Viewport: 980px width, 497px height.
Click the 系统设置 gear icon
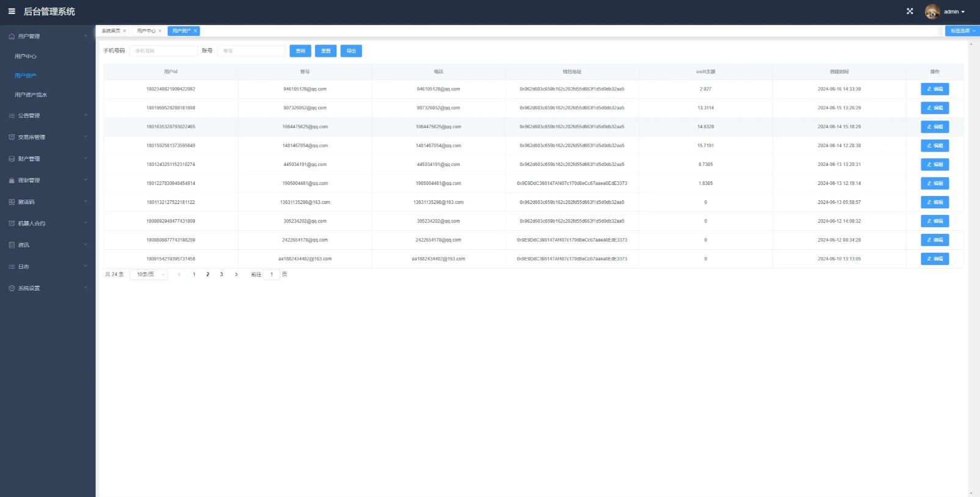[12, 288]
